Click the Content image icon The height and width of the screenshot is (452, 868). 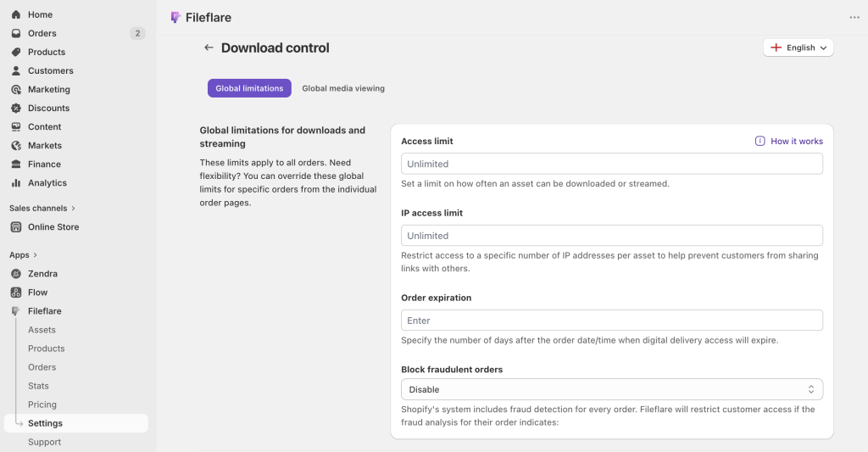(16, 127)
